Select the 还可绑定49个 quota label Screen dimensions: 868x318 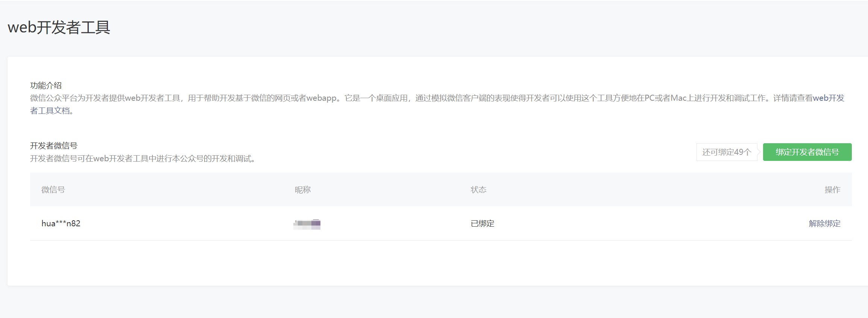[727, 152]
